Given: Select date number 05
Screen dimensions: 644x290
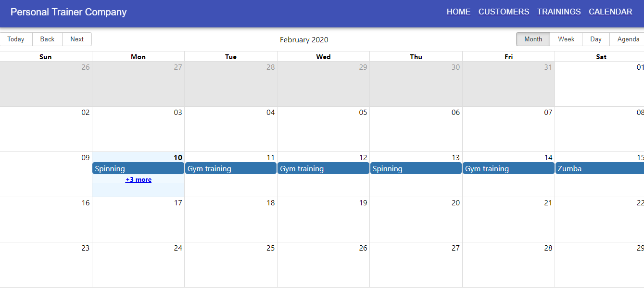Looking at the screenshot, I should click(x=363, y=113).
